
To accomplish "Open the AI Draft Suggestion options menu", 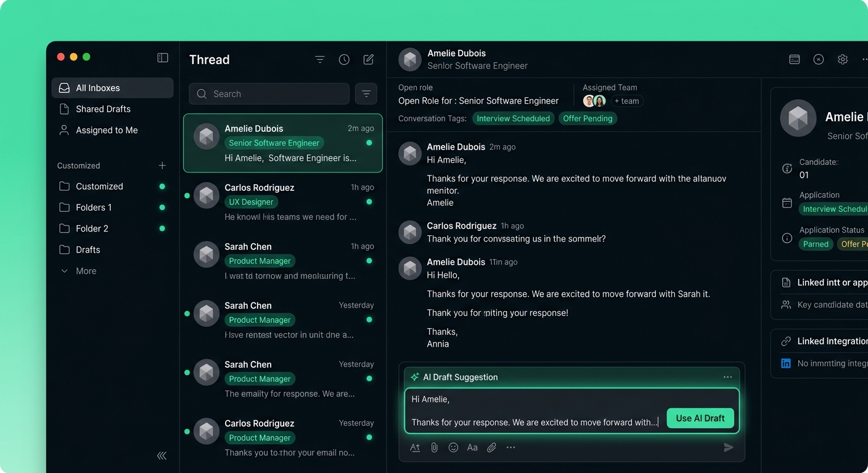I will pos(728,377).
